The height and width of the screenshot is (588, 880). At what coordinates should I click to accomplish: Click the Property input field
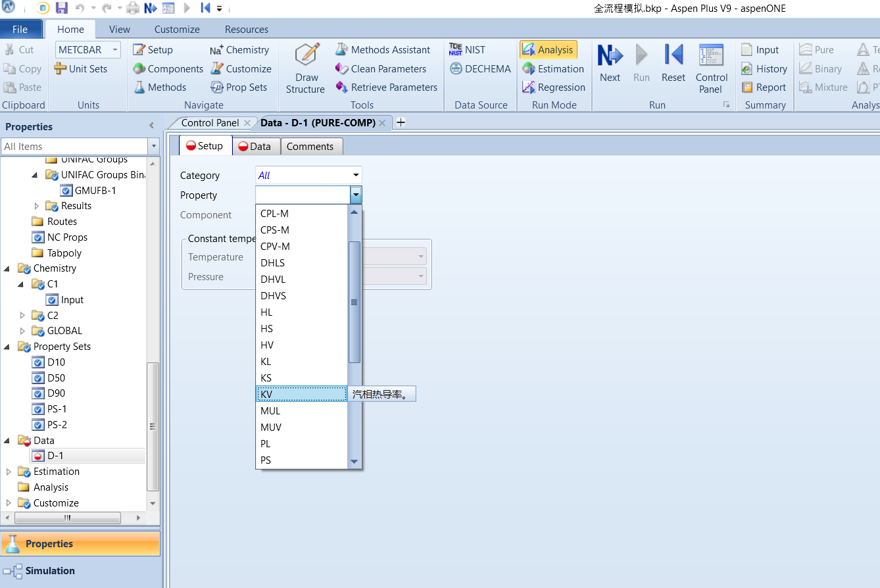pos(303,195)
